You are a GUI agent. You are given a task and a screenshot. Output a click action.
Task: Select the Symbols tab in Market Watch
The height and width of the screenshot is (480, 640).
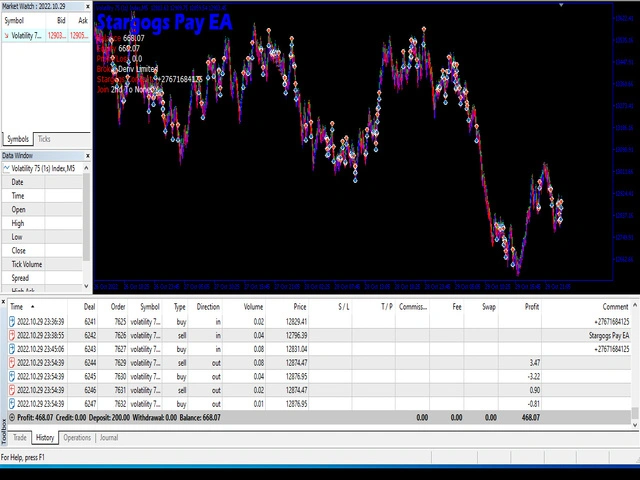[18, 139]
